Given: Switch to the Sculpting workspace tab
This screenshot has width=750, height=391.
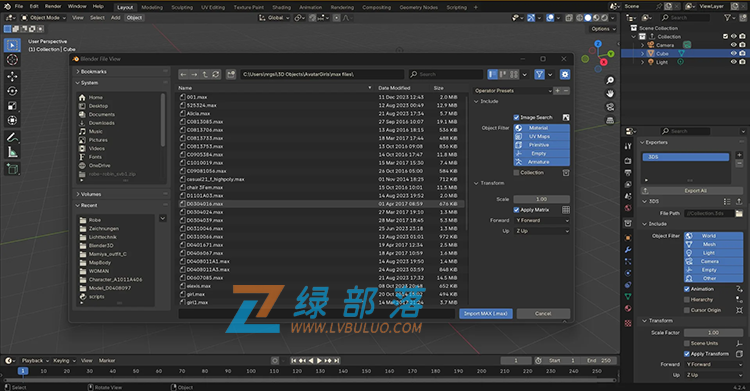Looking at the screenshot, I should point(182,7).
